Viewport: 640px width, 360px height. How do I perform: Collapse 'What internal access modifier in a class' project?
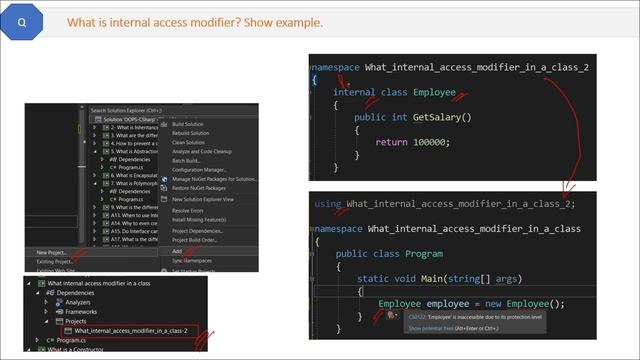[29, 283]
